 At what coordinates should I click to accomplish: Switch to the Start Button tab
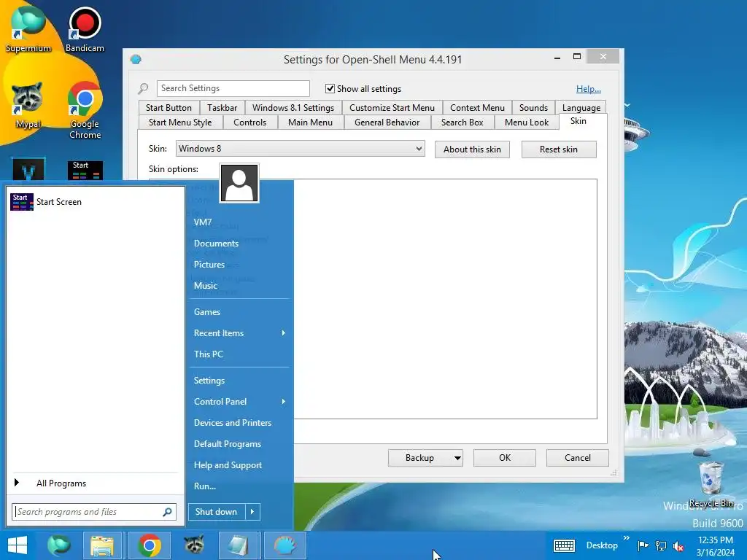point(169,108)
